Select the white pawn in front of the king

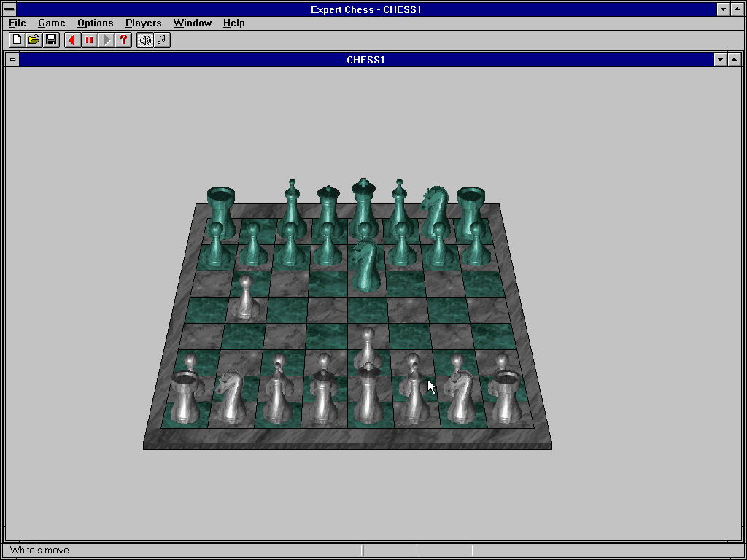[x=368, y=348]
